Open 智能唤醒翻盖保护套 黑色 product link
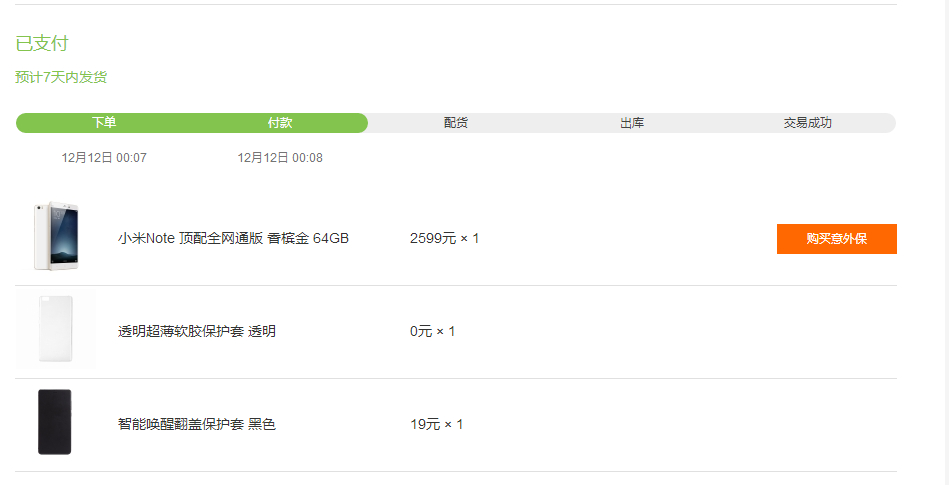The height and width of the screenshot is (485, 949). 197,424
